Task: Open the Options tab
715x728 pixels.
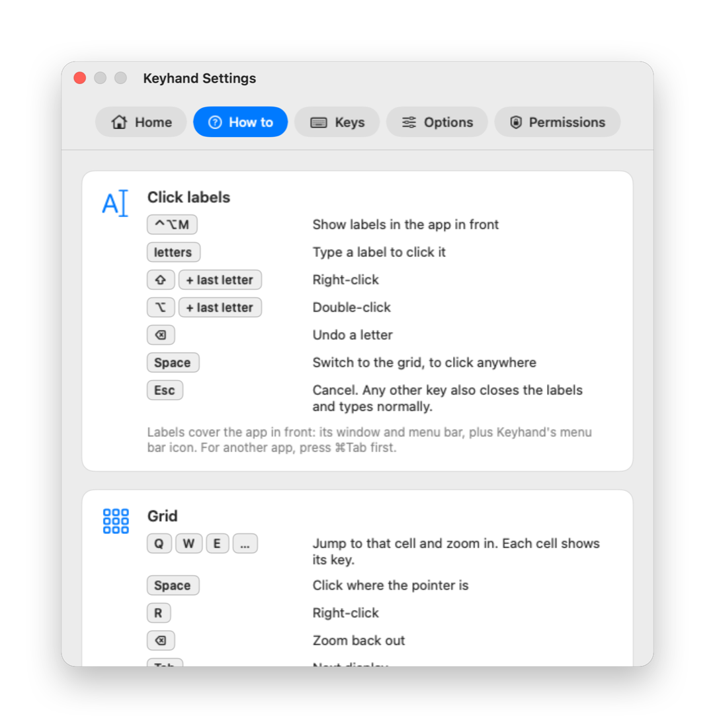Action: (x=437, y=122)
